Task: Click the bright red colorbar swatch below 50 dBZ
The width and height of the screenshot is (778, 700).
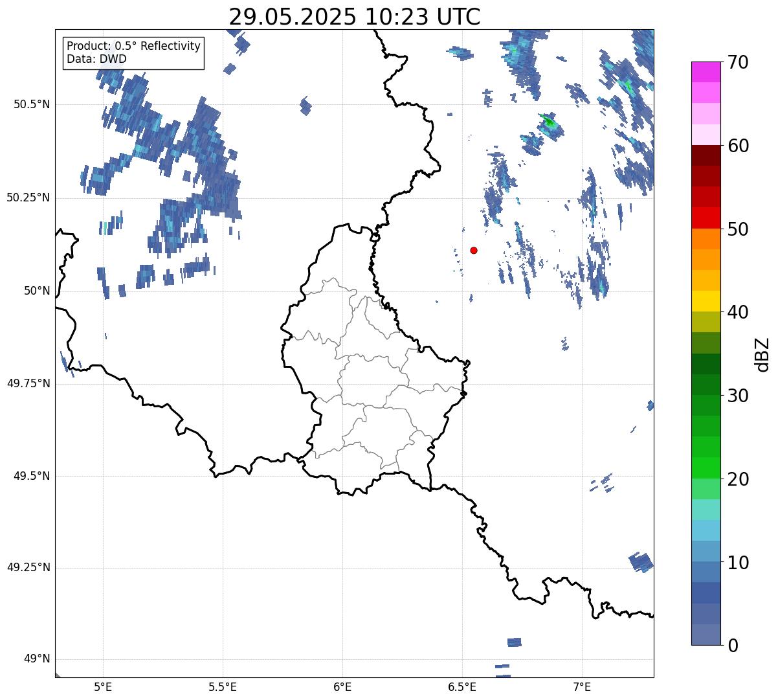Action: pos(706,218)
